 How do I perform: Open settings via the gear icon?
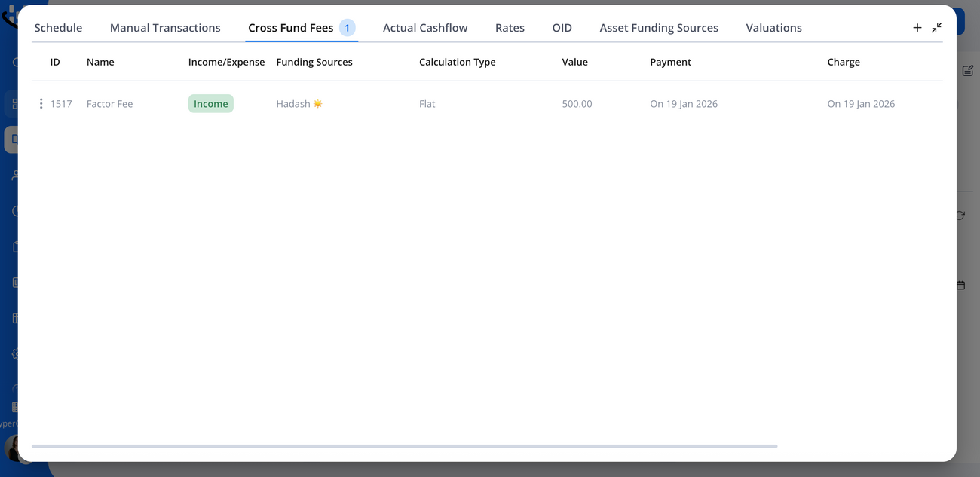point(15,353)
